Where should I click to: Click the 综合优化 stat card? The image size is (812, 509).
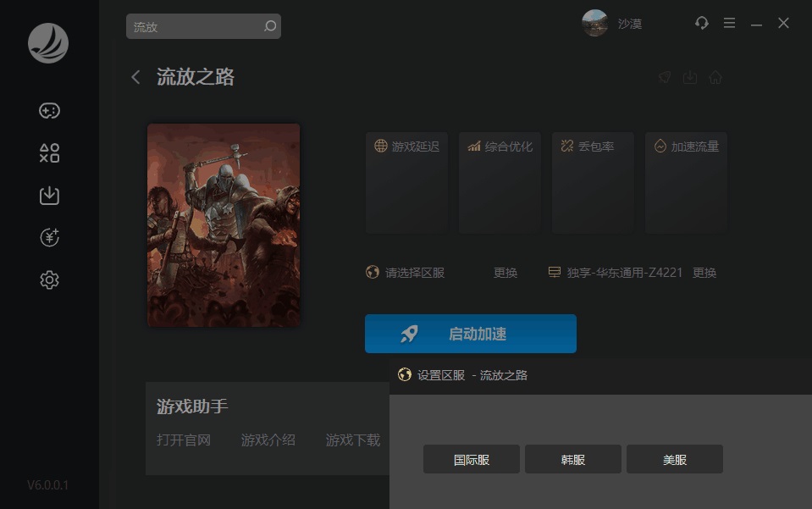pyautogui.click(x=500, y=182)
